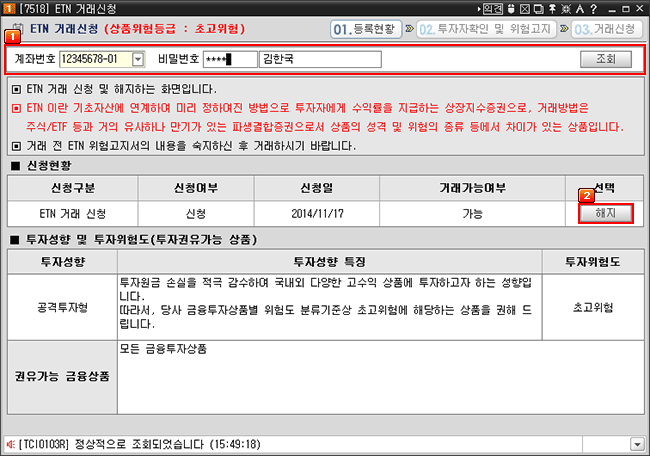This screenshot has height=456, width=650.
Task: Pin the window with the pushpin icon
Action: [x=552, y=8]
